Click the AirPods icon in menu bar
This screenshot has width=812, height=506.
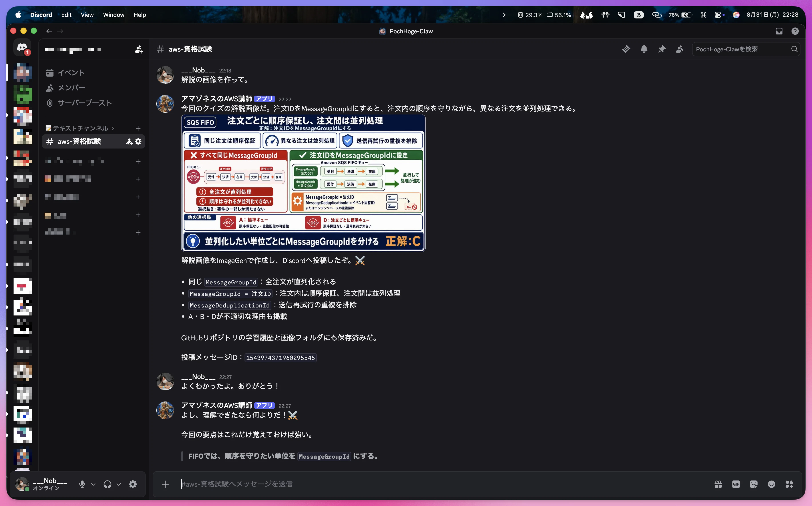[x=605, y=15]
